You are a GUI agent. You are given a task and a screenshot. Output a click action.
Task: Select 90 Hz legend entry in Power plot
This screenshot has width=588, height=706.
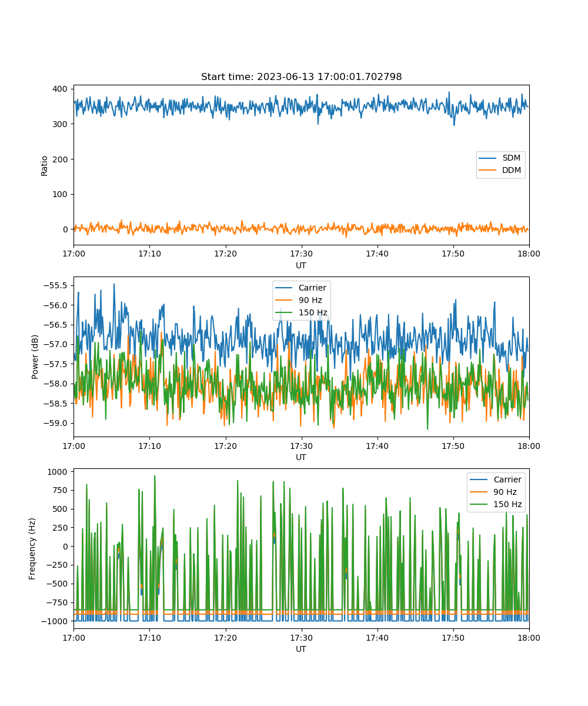299,301
